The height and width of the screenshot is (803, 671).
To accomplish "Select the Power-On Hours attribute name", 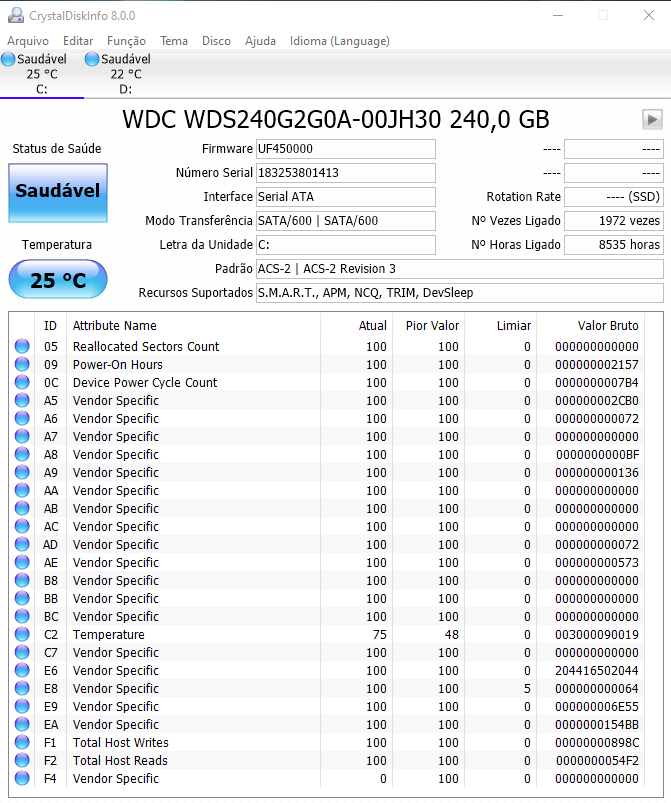I will (118, 365).
